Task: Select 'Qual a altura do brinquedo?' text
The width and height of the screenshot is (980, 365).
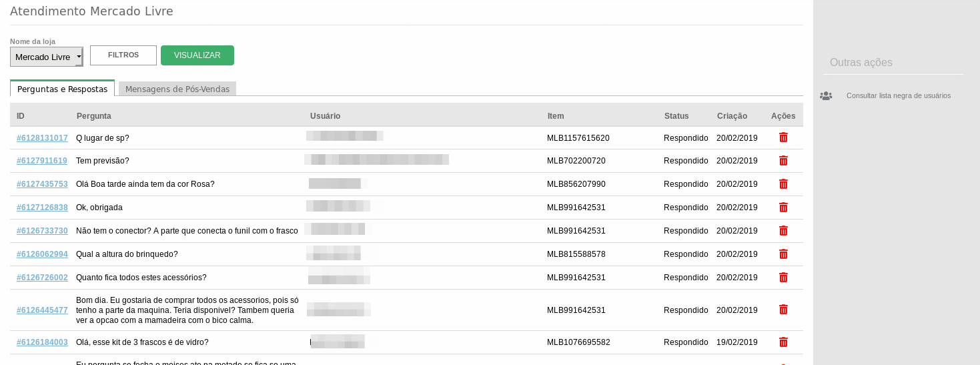Action: [x=127, y=254]
